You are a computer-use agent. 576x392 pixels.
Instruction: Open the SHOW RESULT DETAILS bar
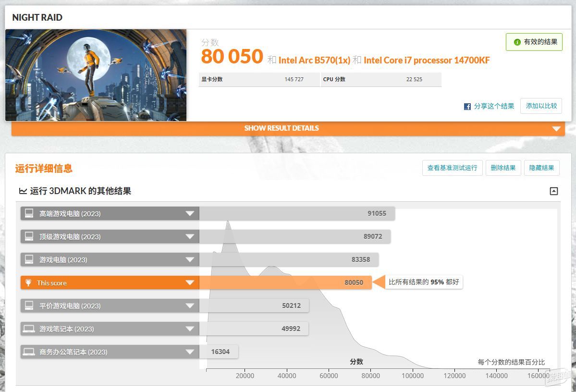click(288, 128)
